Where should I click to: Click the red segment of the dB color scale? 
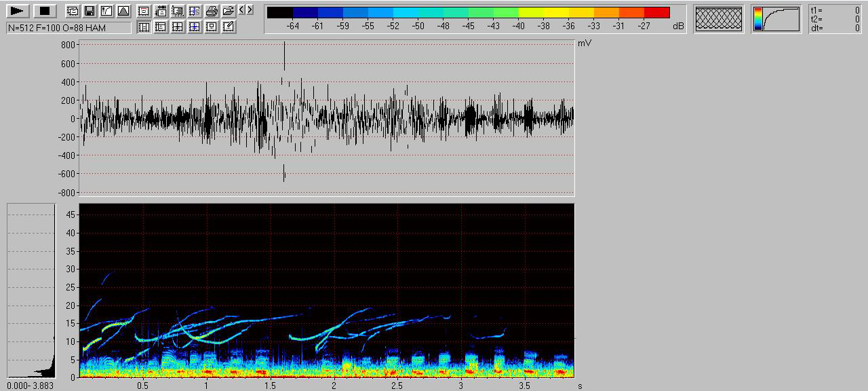coord(656,13)
